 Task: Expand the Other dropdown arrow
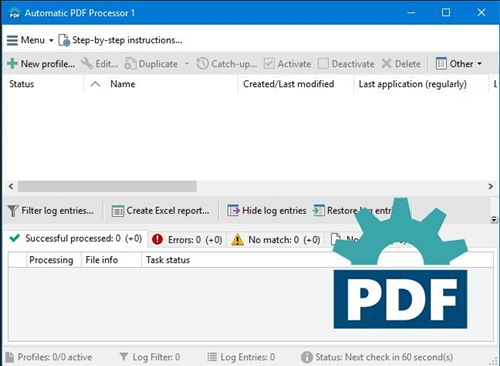click(479, 63)
